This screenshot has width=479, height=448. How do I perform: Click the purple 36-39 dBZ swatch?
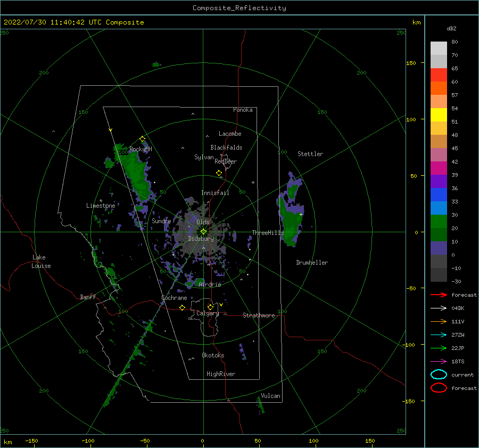(439, 182)
